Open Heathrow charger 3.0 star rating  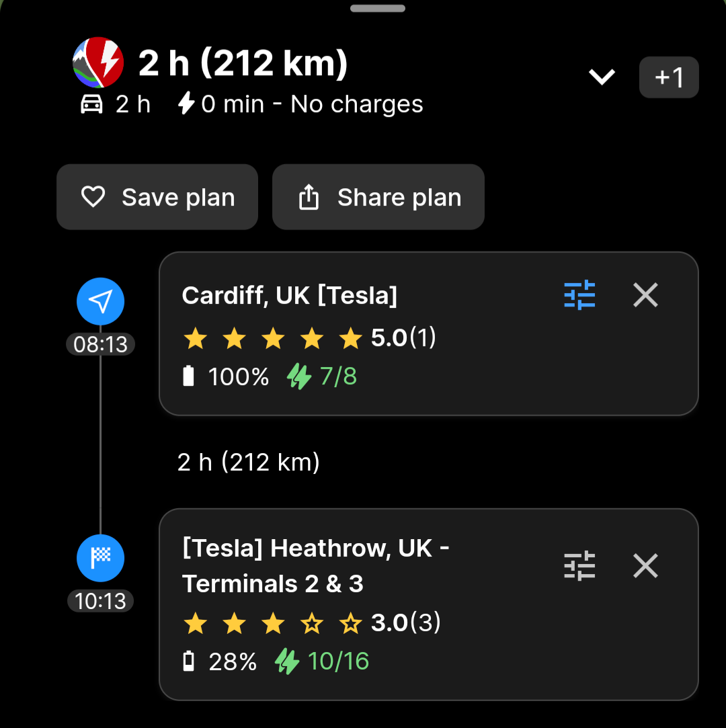coord(311,623)
